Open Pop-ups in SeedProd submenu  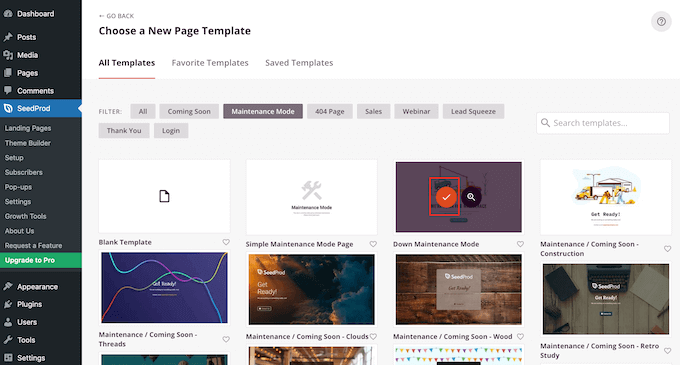18,187
